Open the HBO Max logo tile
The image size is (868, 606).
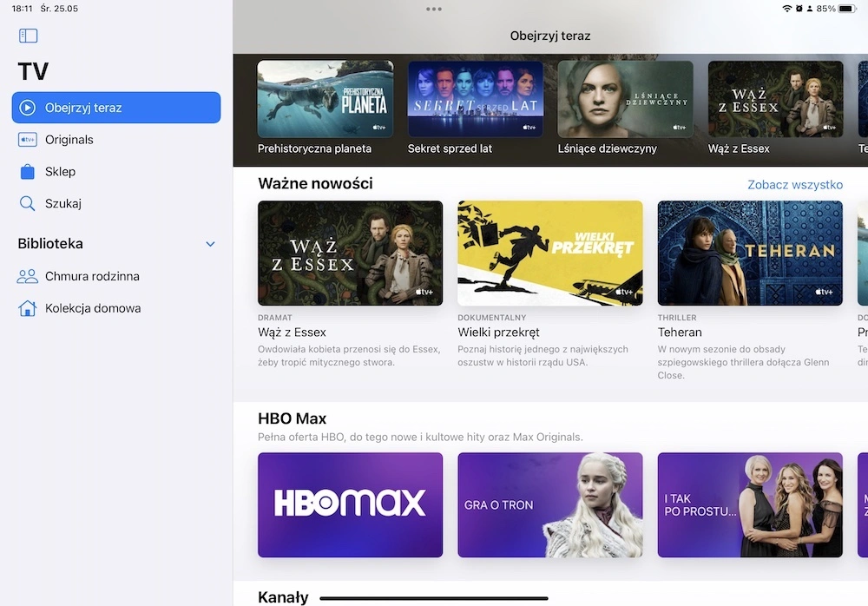pyautogui.click(x=351, y=504)
